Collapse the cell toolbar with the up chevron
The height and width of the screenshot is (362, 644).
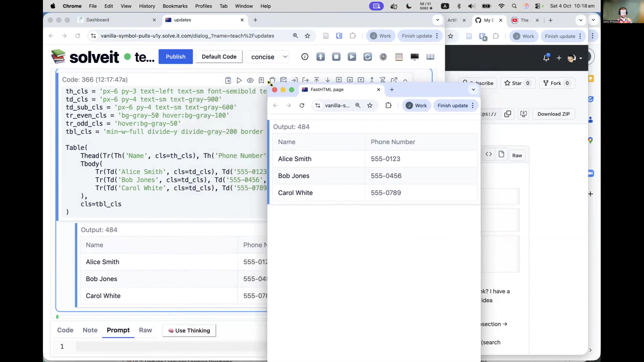(x=405, y=80)
